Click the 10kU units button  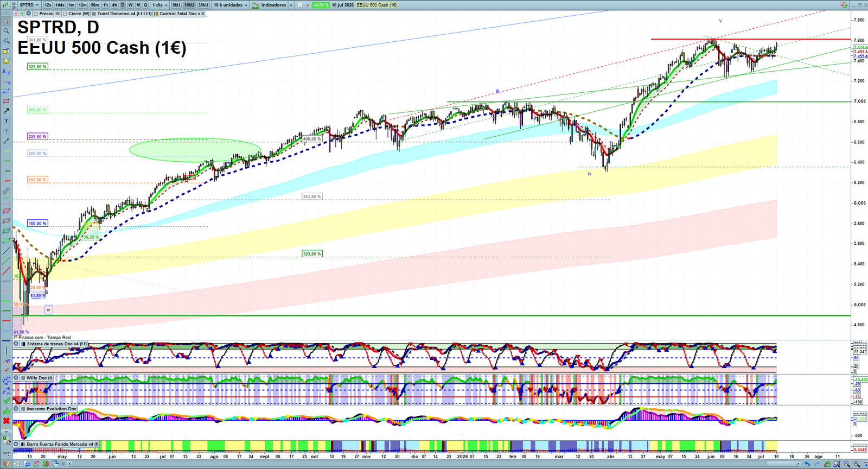click(189, 5)
